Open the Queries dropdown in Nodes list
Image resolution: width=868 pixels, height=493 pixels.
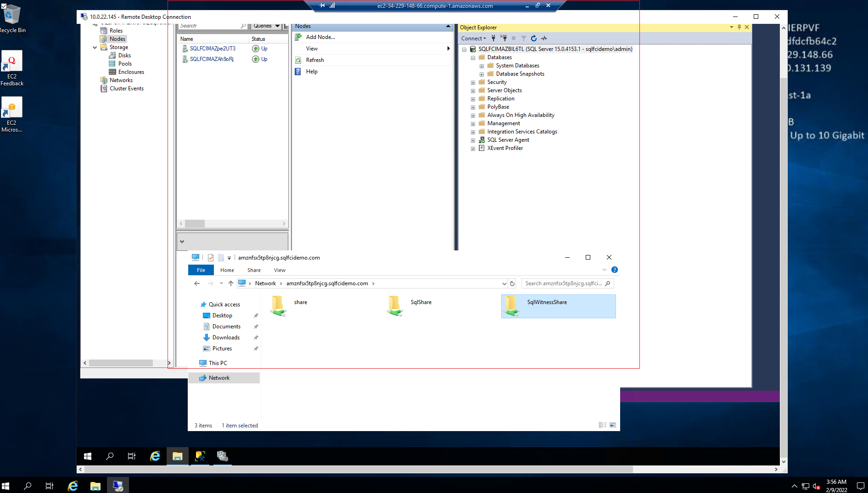tap(266, 26)
